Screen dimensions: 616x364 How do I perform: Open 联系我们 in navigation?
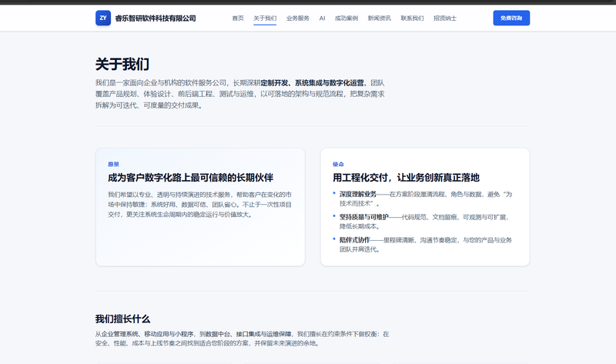412,18
